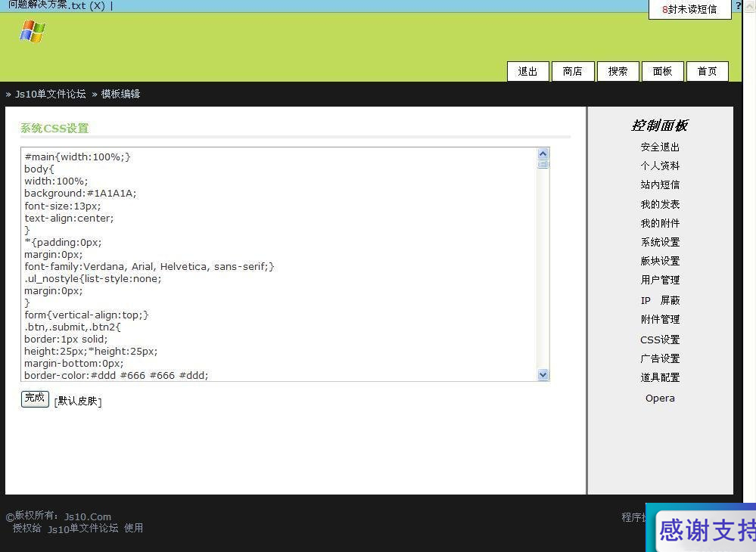Click the 退出 navigation button
The height and width of the screenshot is (552, 756).
pyautogui.click(x=527, y=71)
